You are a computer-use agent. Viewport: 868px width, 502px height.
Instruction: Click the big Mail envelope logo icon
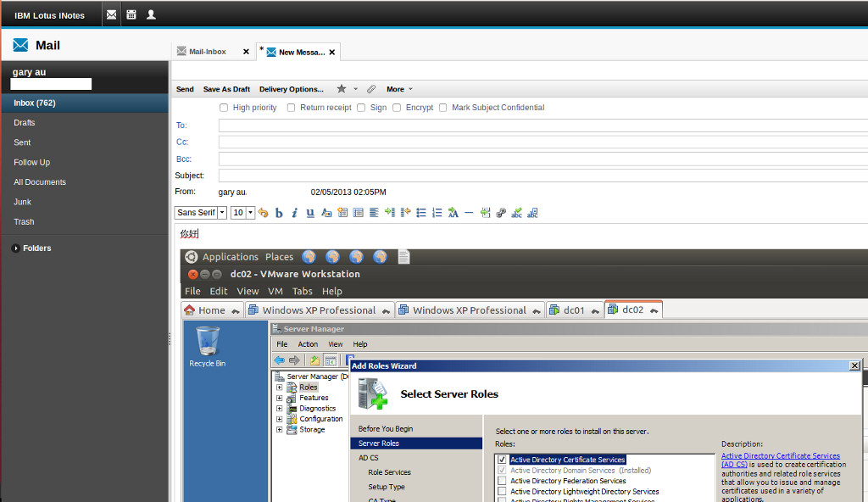point(20,45)
